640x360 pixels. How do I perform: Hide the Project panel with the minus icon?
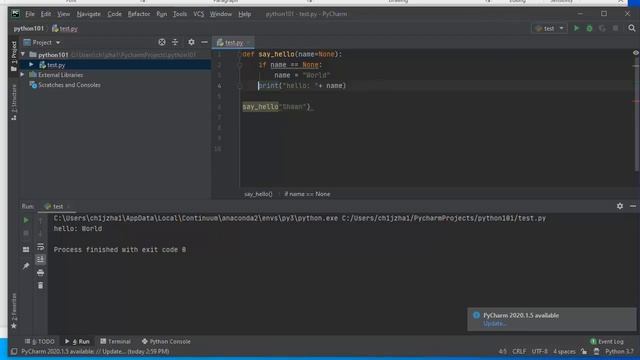coord(204,42)
